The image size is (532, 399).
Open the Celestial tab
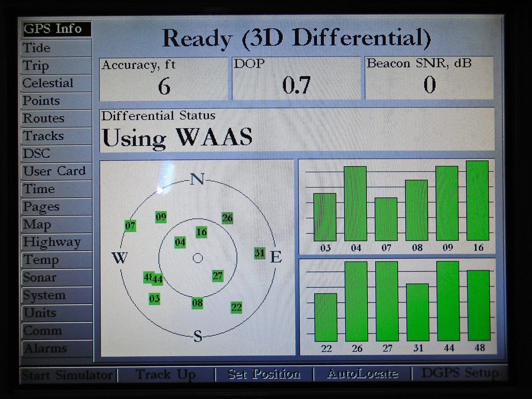(x=57, y=83)
